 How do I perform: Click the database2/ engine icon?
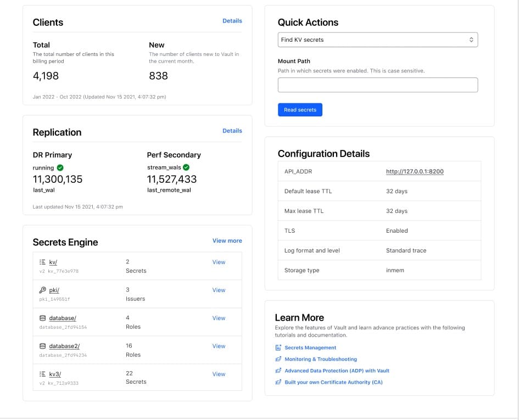coord(42,346)
